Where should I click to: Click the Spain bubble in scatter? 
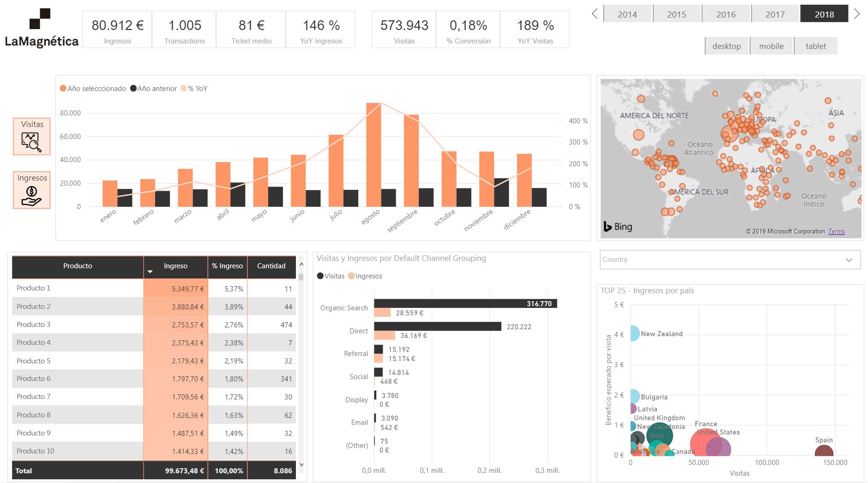(824, 450)
